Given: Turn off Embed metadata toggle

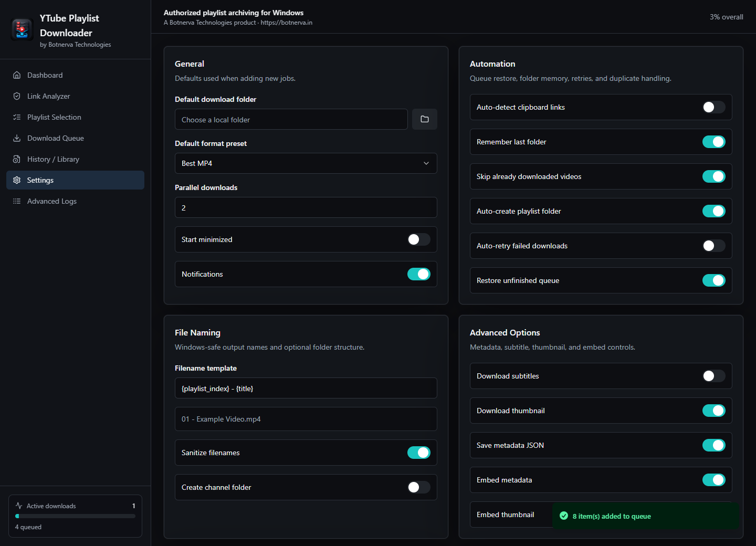Looking at the screenshot, I should point(714,480).
